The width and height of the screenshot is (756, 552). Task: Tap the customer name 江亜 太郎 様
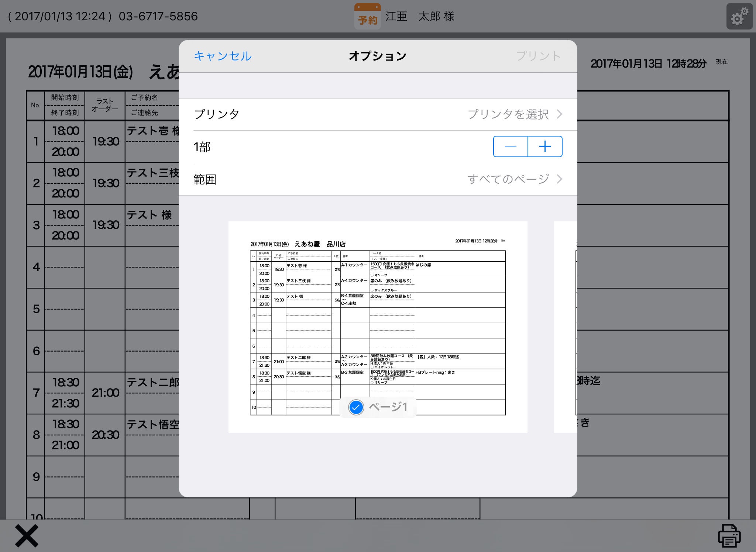420,16
